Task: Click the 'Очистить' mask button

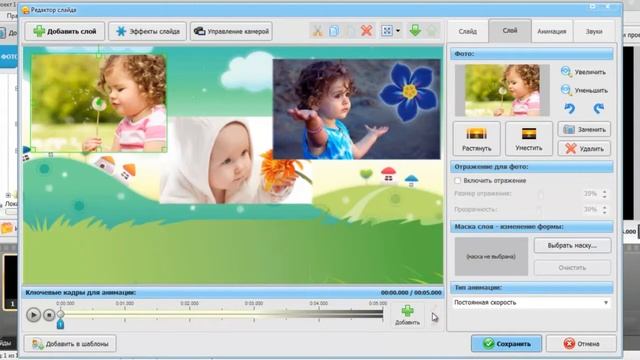Action: coord(572,268)
